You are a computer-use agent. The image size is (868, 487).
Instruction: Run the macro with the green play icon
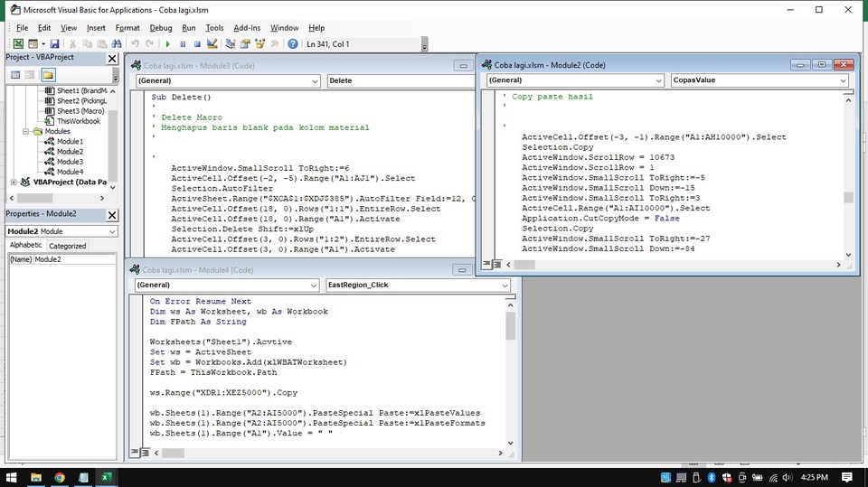(167, 43)
